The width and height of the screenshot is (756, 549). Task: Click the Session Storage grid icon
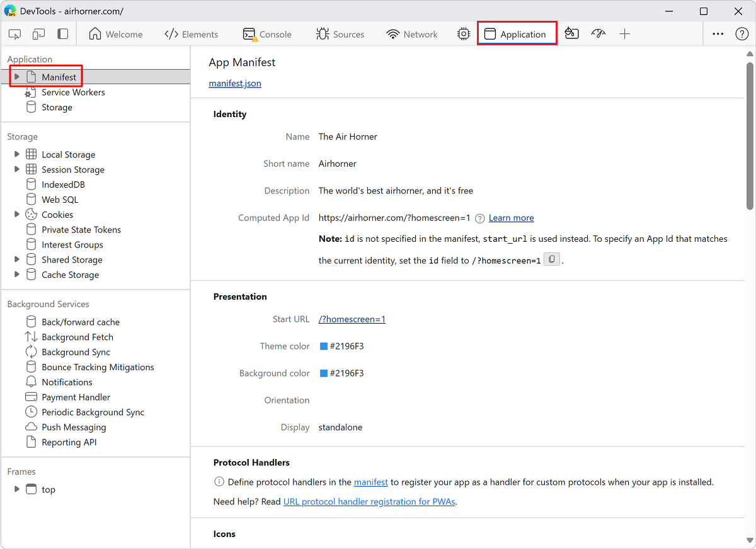click(31, 169)
